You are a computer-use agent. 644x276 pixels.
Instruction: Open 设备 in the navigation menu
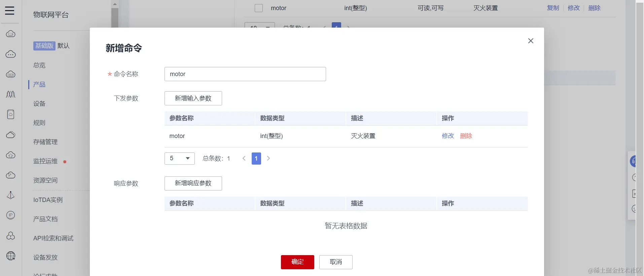coord(39,104)
